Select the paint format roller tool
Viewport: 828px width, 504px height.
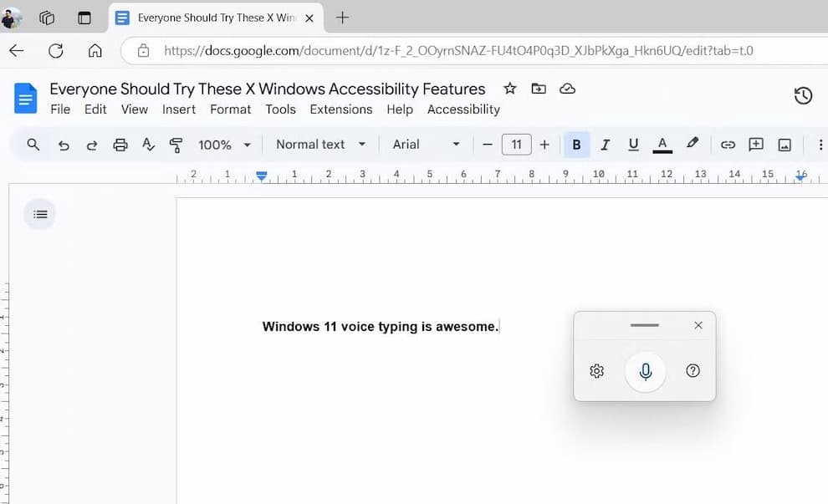[x=176, y=145]
